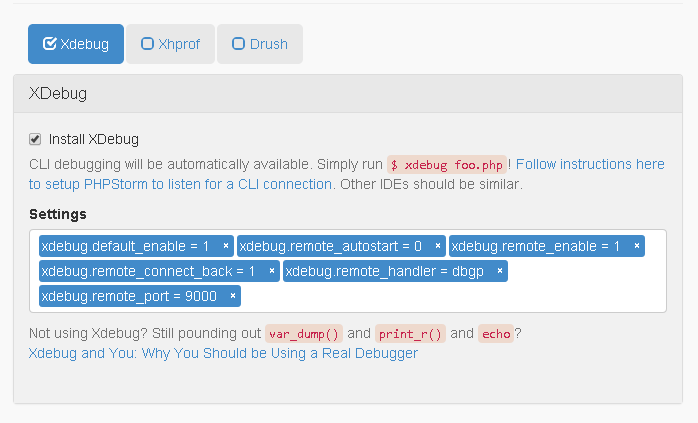Click the checked icon in the Xdebug tab
698x423 pixels.
pos(49,44)
